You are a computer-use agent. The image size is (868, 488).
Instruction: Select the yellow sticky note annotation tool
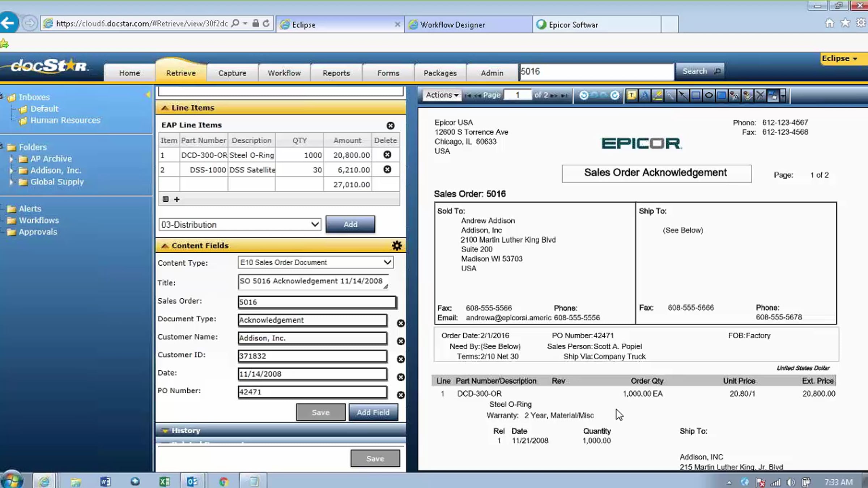(x=631, y=95)
